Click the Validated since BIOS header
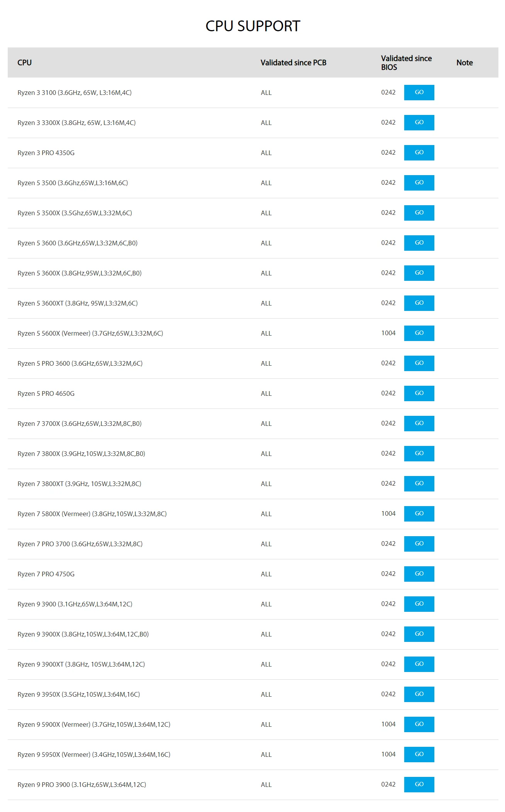 (406, 62)
